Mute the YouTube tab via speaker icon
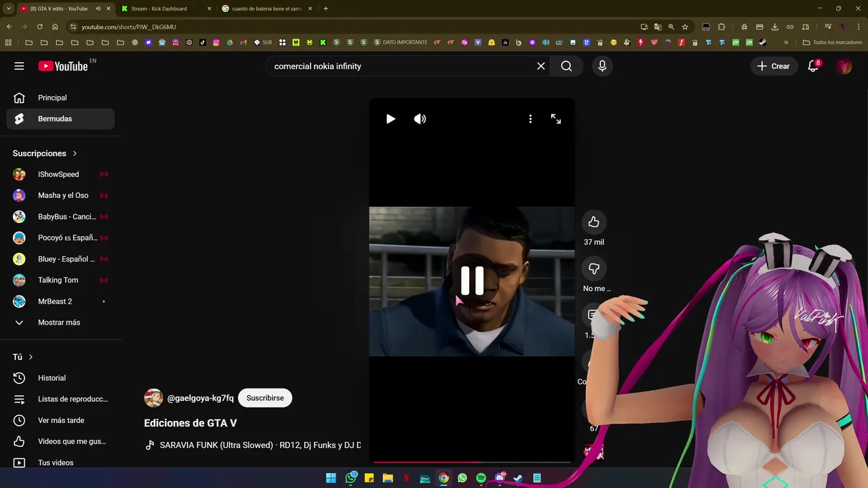The height and width of the screenshot is (488, 868). (x=98, y=9)
